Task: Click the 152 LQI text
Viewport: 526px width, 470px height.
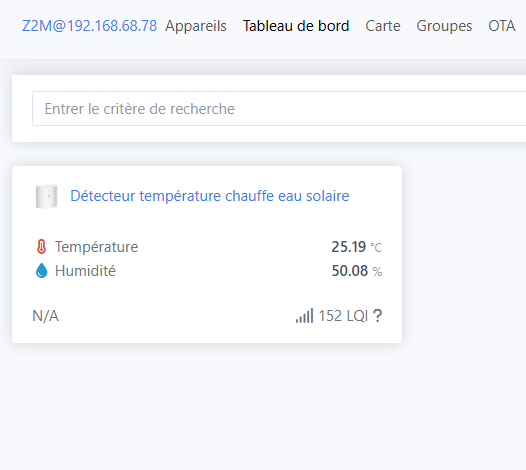Action: point(343,316)
